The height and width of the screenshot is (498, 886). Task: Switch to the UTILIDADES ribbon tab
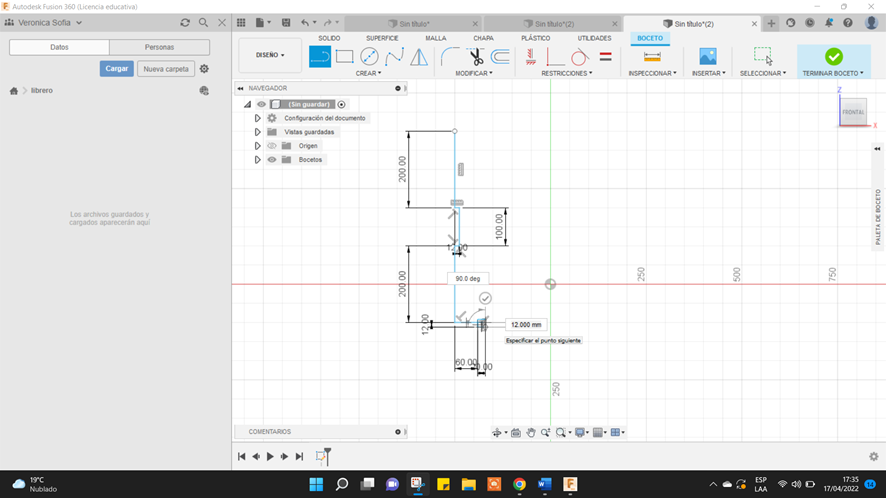(594, 38)
